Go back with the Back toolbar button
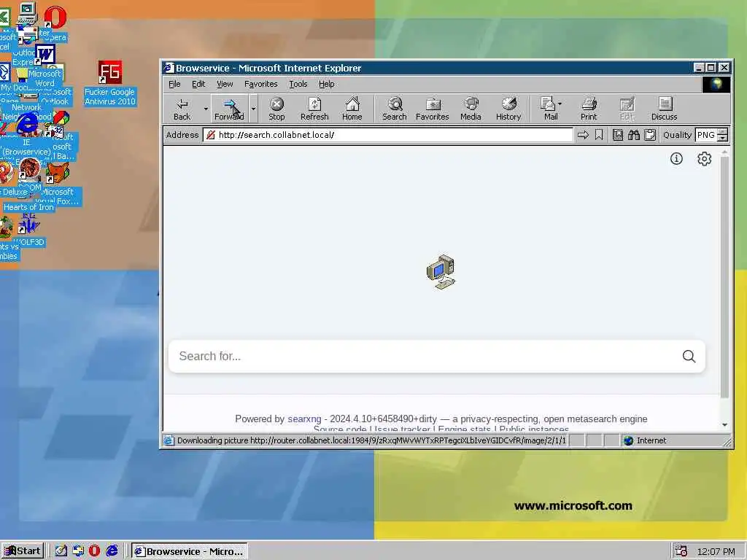The image size is (747, 560). (x=182, y=109)
